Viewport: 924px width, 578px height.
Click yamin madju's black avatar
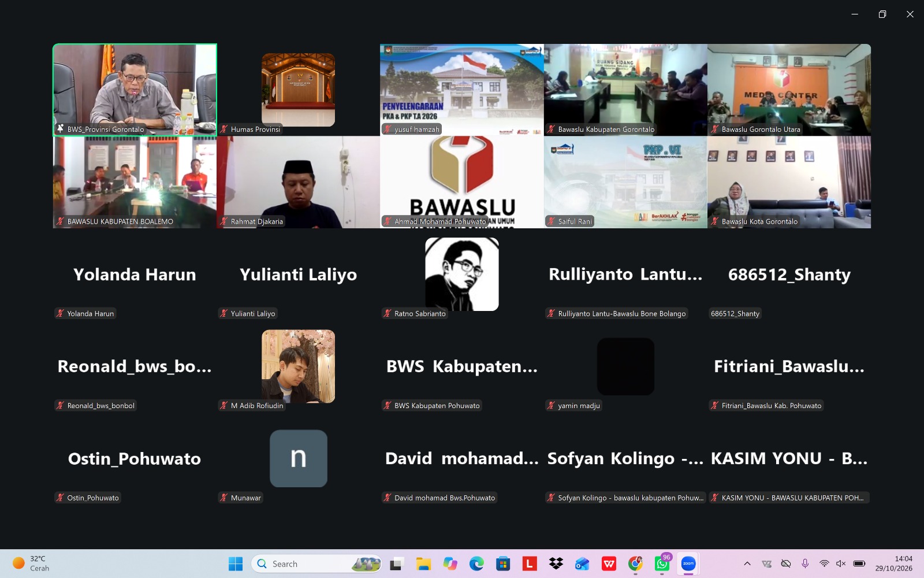(x=625, y=366)
